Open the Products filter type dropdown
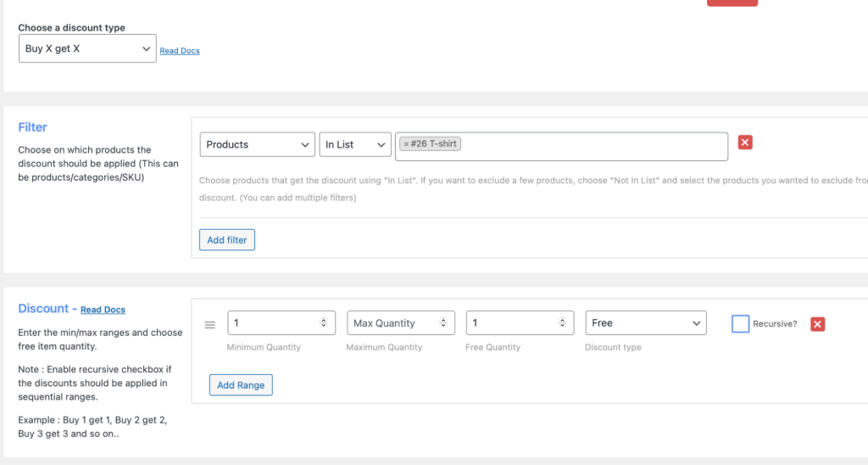This screenshot has width=868, height=465. point(258,144)
